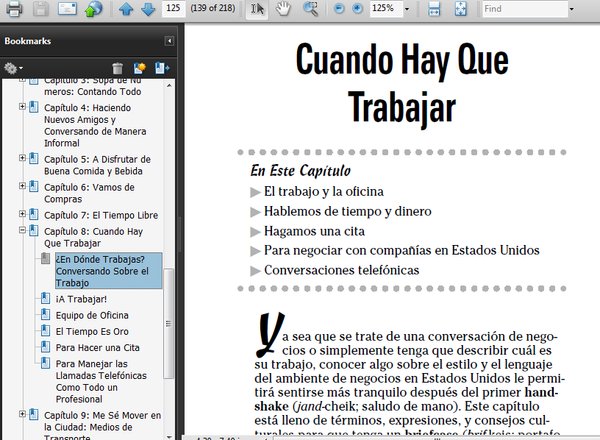600x440 pixels.
Task: Click the upload to web globe icon
Action: tap(93, 8)
